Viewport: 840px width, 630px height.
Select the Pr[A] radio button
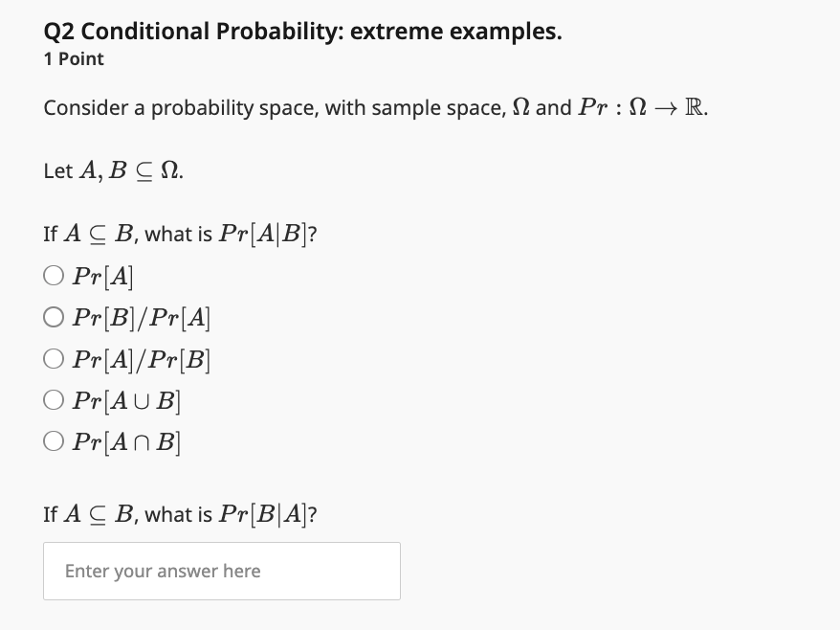pyautogui.click(x=54, y=276)
